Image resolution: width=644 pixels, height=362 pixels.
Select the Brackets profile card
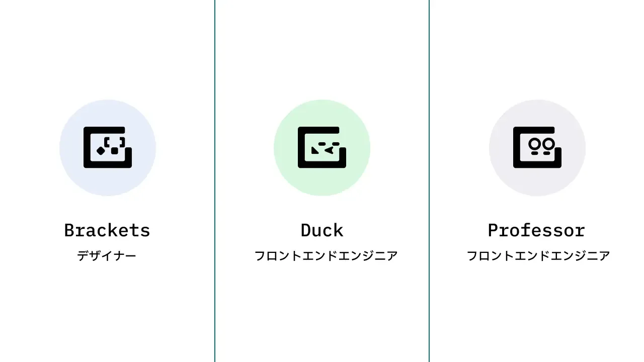tap(108, 181)
